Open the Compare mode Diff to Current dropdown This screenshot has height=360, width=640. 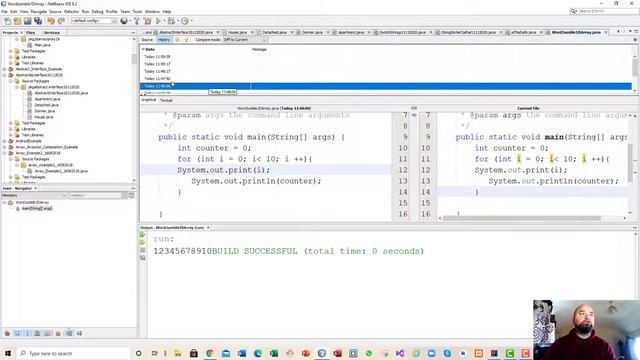tap(245, 40)
